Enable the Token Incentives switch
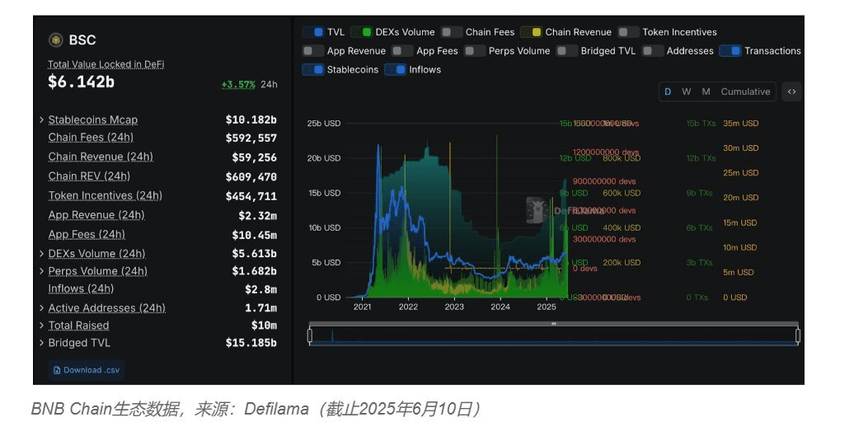Viewport: 868px width, 436px height. (x=628, y=32)
